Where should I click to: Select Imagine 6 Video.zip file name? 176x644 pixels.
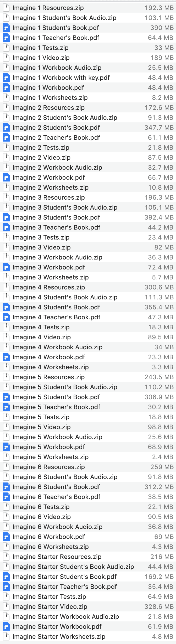[x=42, y=517]
